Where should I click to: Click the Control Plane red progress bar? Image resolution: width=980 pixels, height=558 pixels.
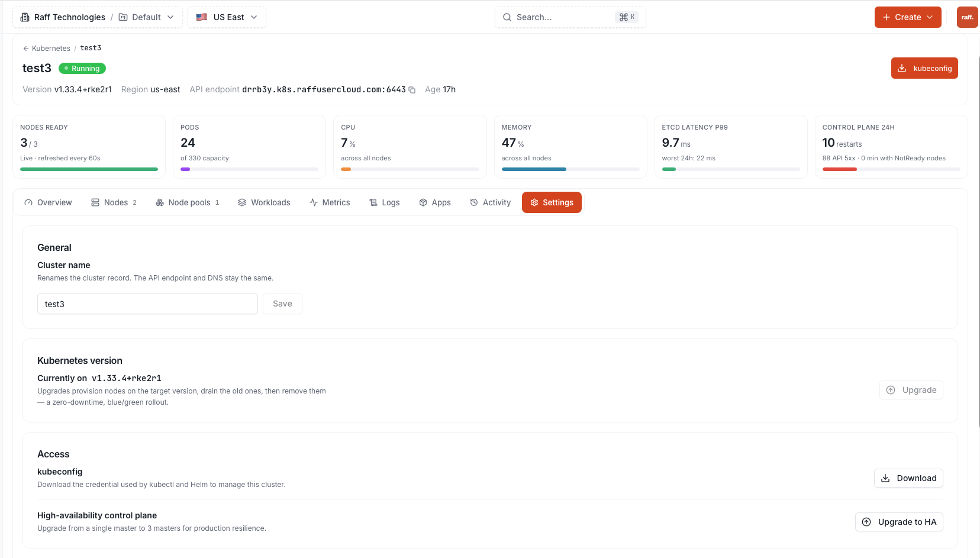click(x=840, y=169)
